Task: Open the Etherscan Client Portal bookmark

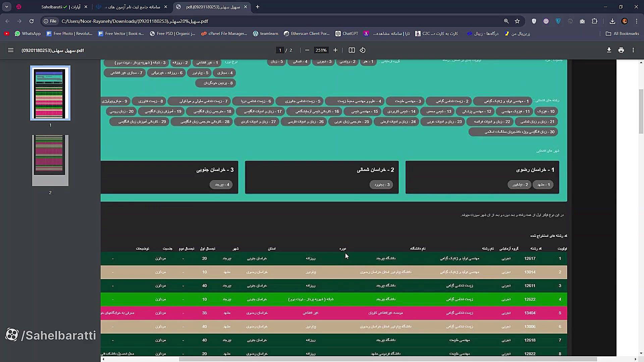Action: click(307, 34)
